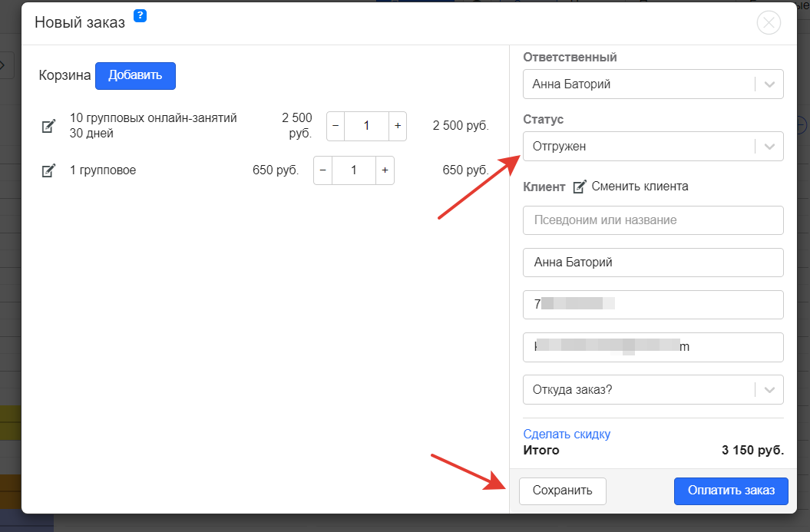Click the Сохранить button
This screenshot has width=810, height=532.
click(563, 491)
